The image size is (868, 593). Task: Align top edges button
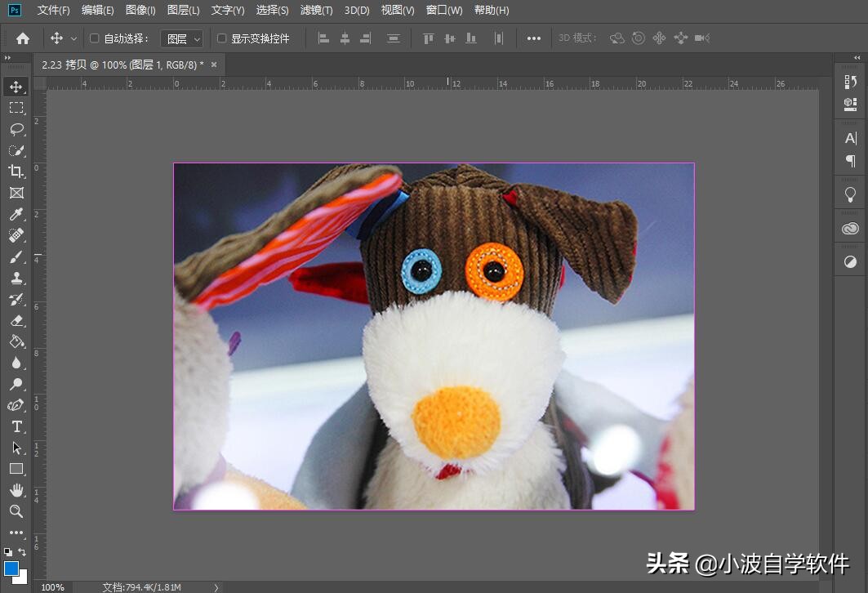point(428,38)
